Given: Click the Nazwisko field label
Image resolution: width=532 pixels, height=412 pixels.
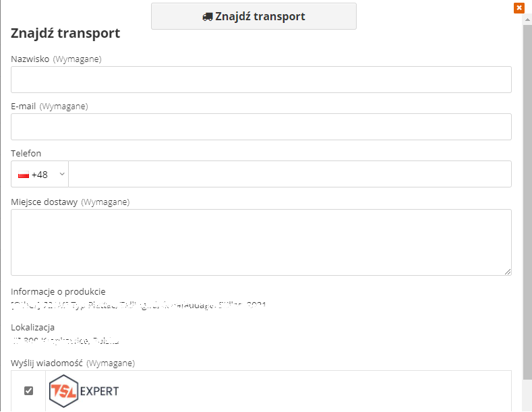Looking at the screenshot, I should [x=30, y=59].
